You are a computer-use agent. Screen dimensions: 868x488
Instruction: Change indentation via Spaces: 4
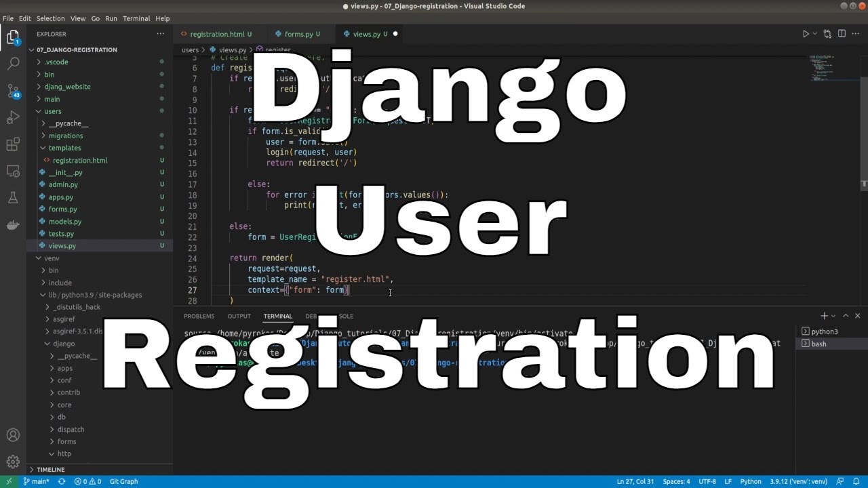676,481
